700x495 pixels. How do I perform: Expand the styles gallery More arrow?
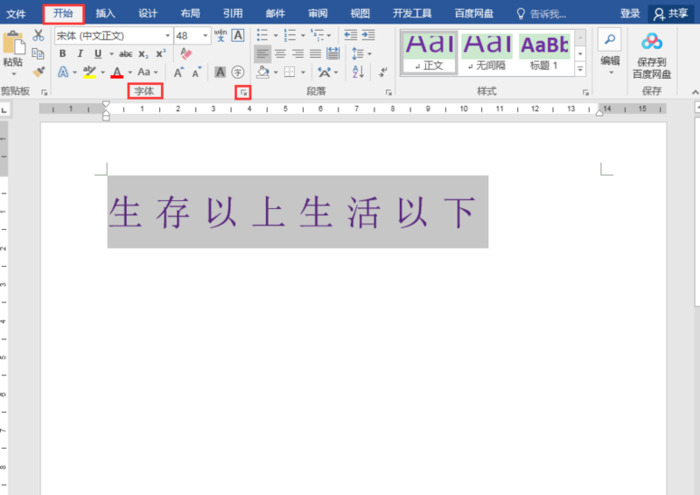click(580, 69)
